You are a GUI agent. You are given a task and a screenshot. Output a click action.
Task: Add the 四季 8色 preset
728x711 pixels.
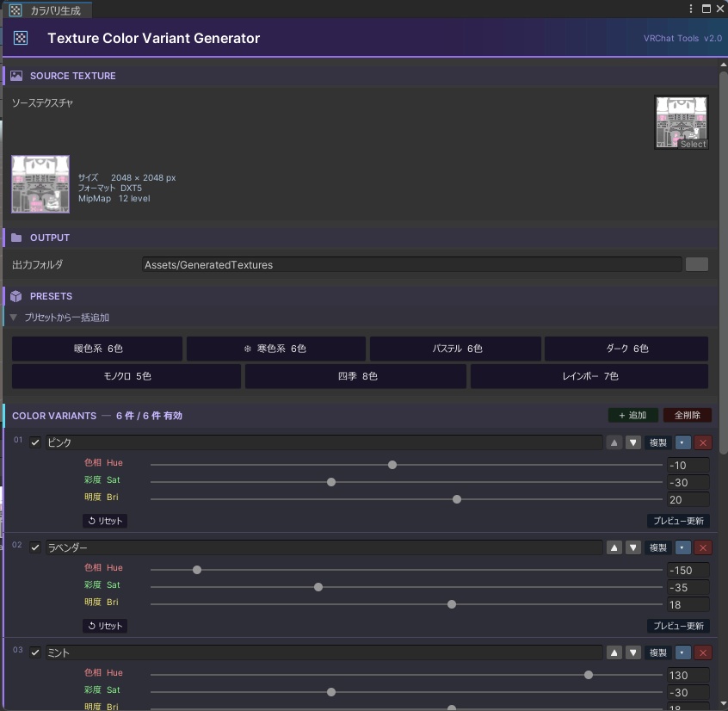[355, 376]
